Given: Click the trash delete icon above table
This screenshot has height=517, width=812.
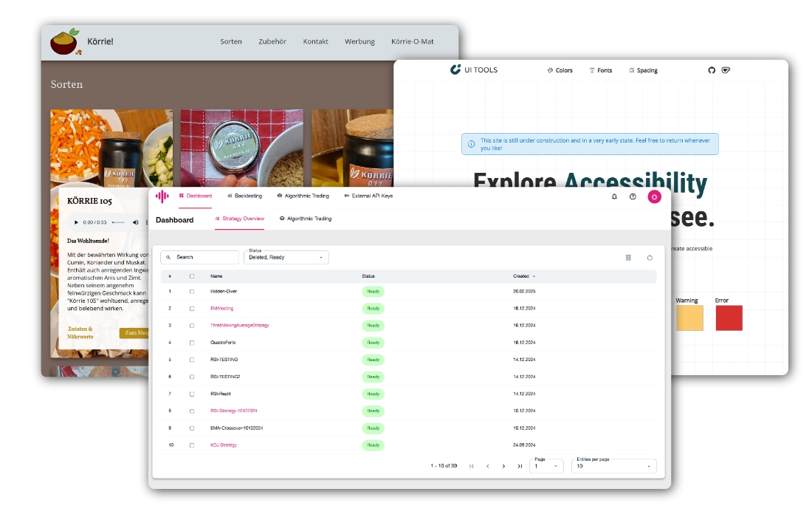Looking at the screenshot, I should click(628, 258).
